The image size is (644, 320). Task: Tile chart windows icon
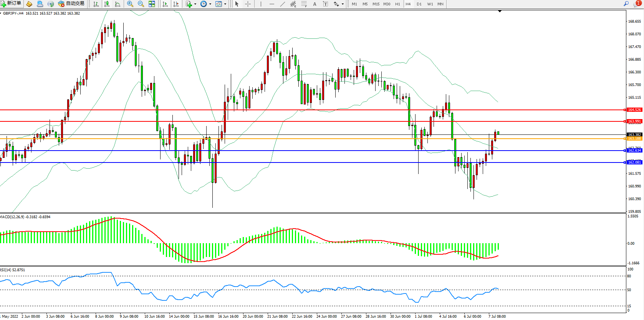coord(152,4)
